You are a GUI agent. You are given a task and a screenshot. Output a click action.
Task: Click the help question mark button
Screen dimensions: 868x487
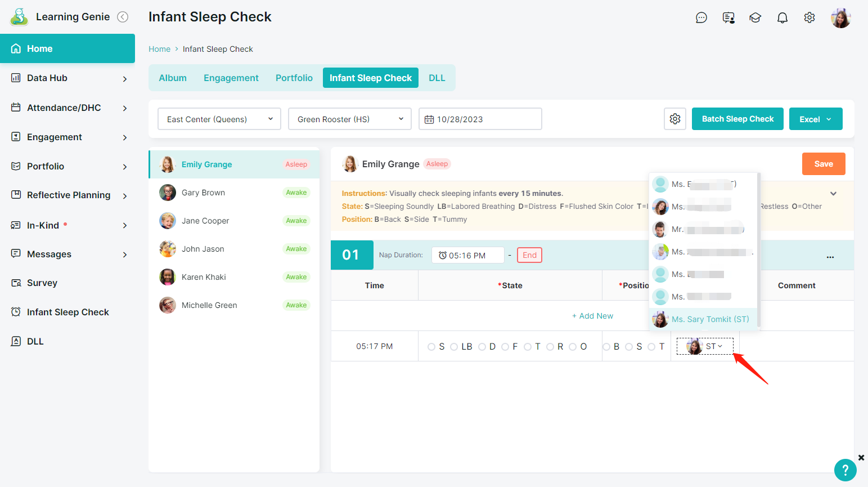[845, 470]
